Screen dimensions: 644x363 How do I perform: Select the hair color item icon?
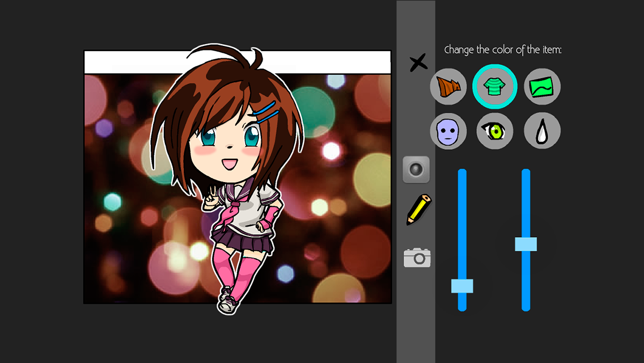click(x=448, y=87)
